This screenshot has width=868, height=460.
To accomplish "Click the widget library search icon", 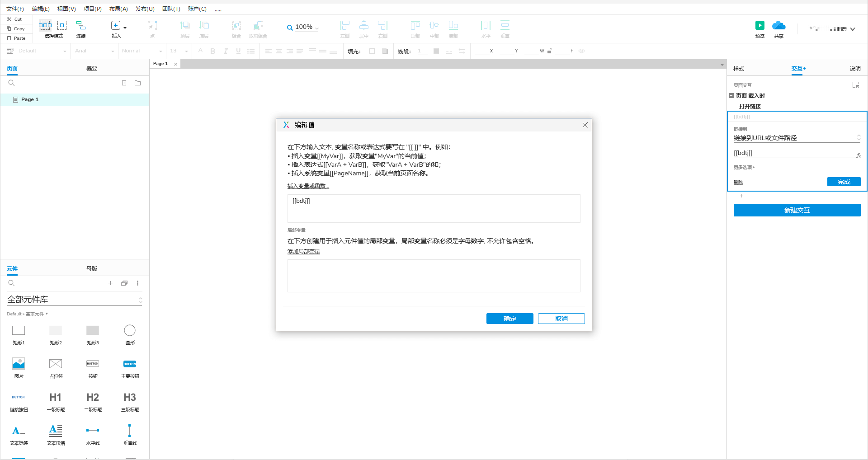I will [x=11, y=283].
